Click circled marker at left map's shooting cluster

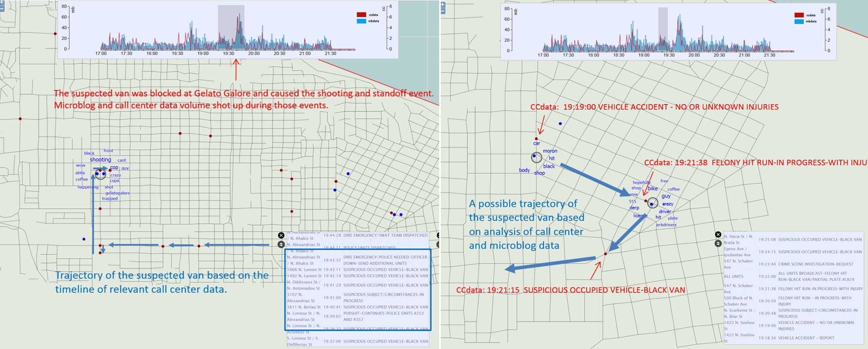(100, 173)
